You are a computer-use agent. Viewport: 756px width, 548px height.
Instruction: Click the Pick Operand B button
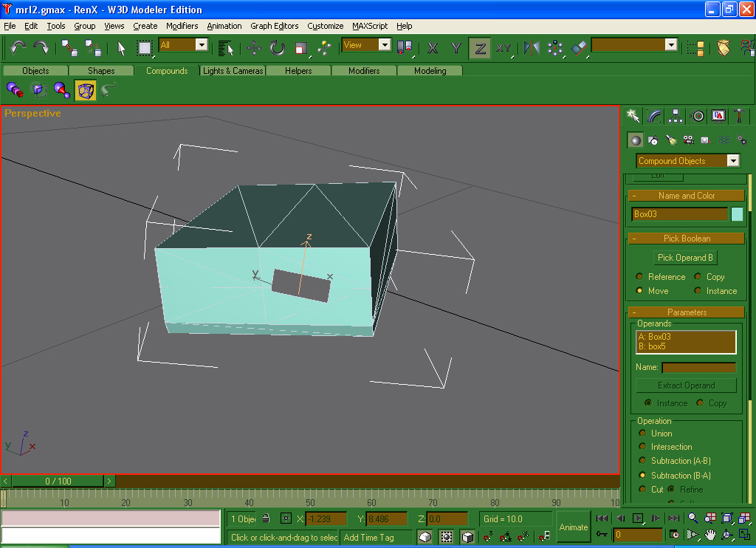[x=685, y=258]
